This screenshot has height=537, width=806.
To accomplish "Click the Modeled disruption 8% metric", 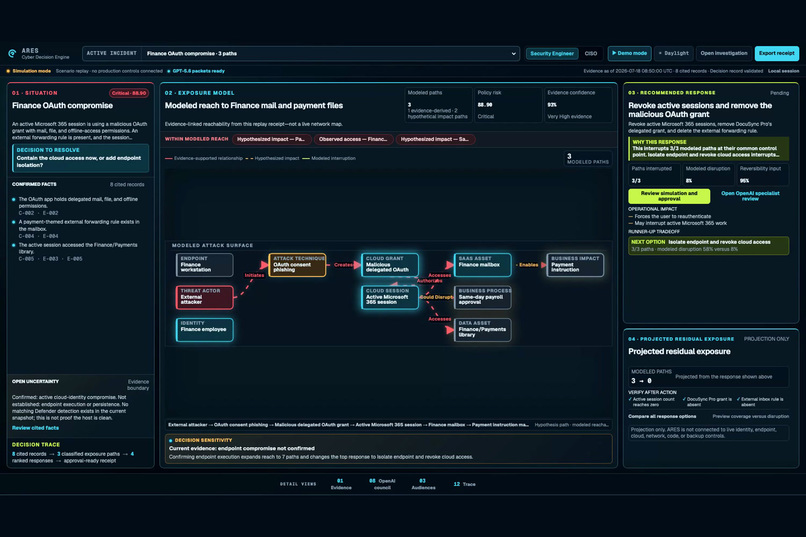I will point(708,175).
